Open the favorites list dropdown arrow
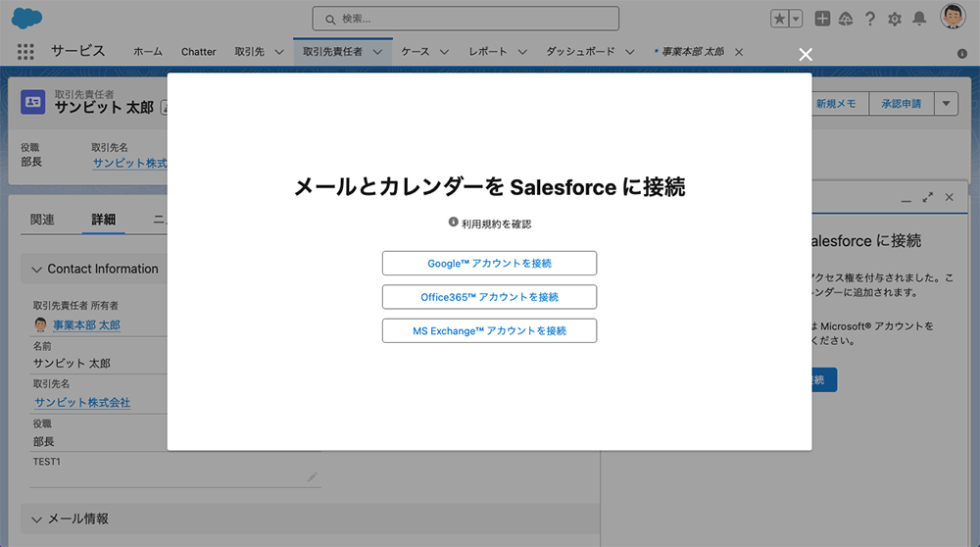Viewport: 980px width, 547px height. [x=796, y=19]
